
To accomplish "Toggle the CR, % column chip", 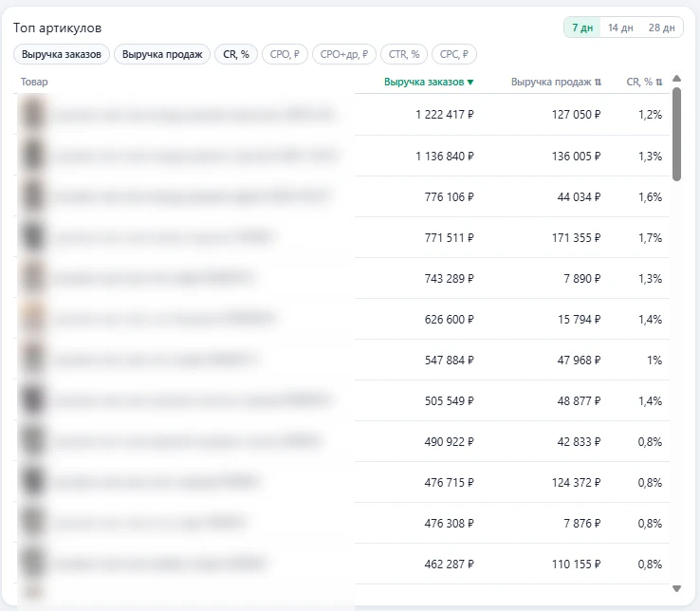I will [236, 54].
